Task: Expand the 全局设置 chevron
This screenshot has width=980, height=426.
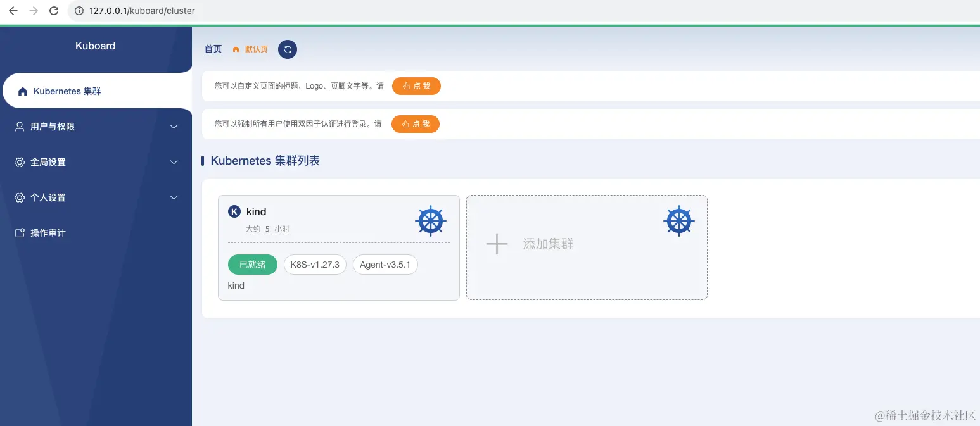Action: coord(174,162)
